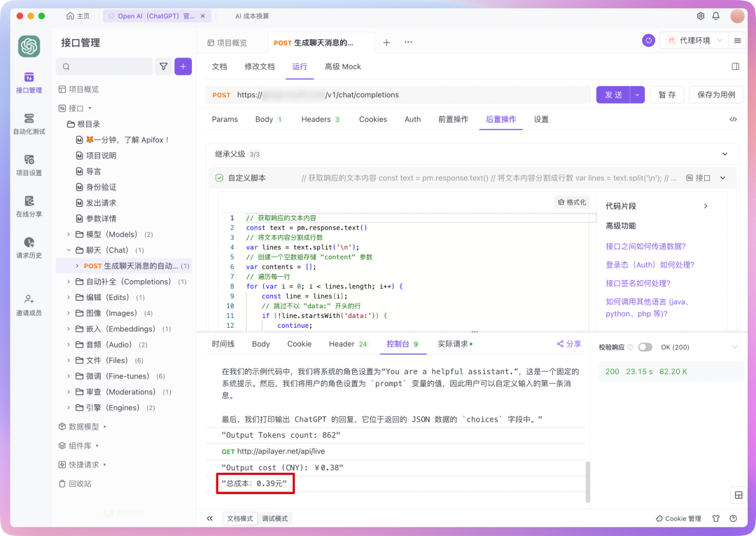Screen dimensions: 756x536
Task: Open the 自动化测试 sidebar section
Action: click(x=29, y=124)
